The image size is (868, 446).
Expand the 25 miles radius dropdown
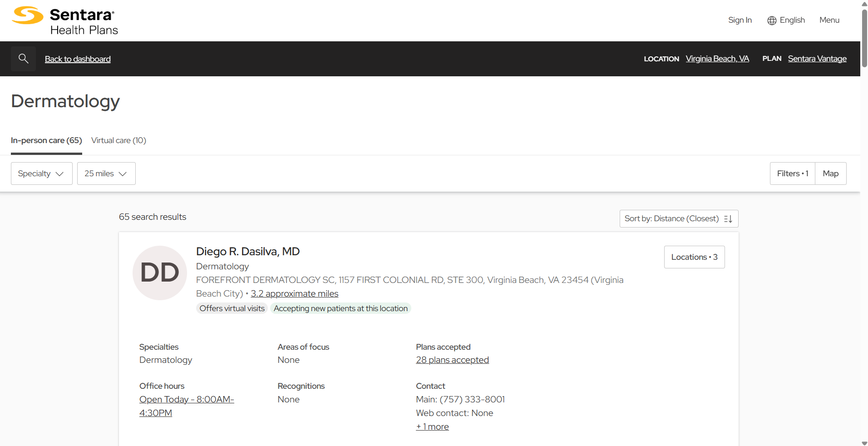[106, 173]
